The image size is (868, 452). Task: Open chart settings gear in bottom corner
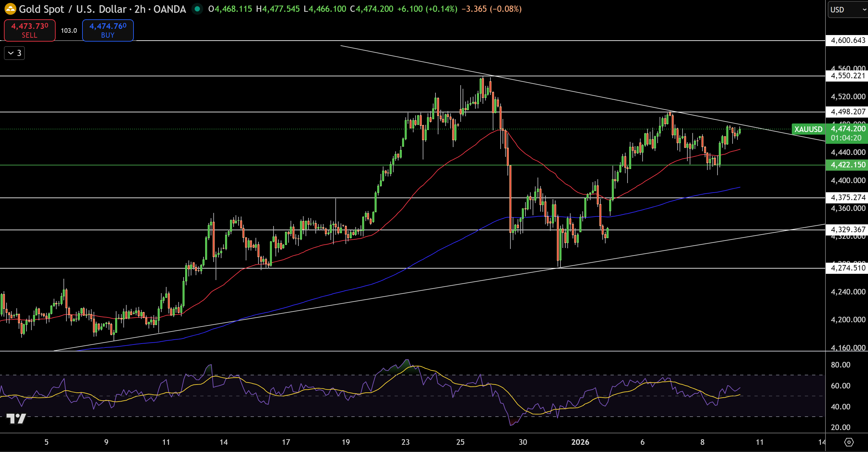click(x=849, y=442)
